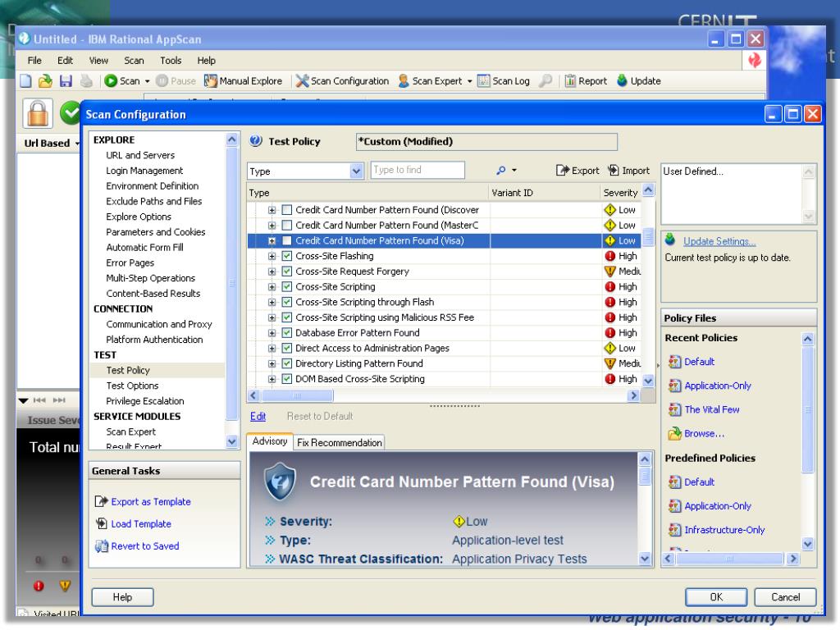Open the Help menu

(206, 61)
